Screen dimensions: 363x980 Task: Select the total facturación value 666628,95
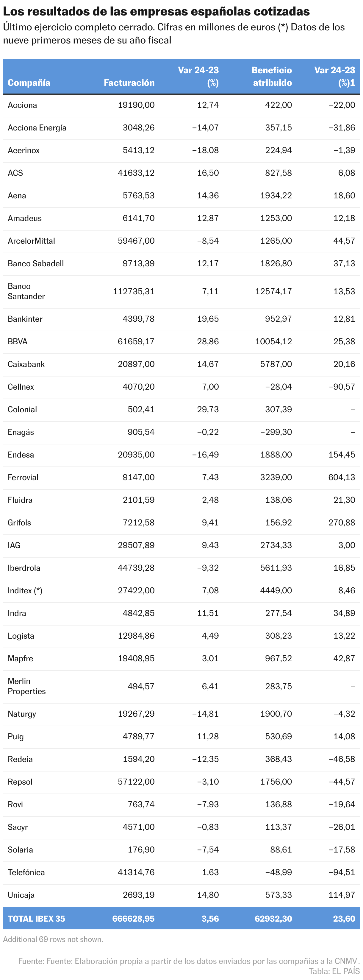[x=133, y=918]
